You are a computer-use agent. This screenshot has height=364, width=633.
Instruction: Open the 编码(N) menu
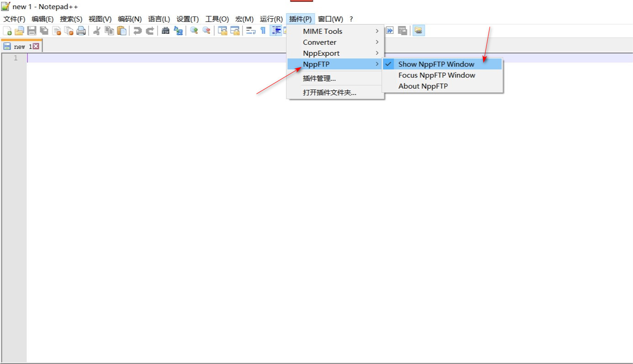click(x=130, y=19)
